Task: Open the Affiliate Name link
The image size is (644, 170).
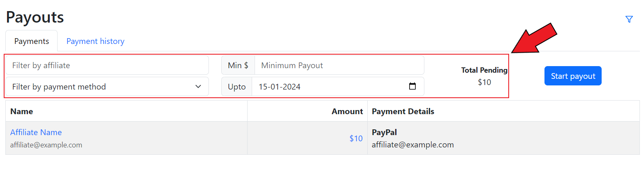Action: (x=36, y=132)
